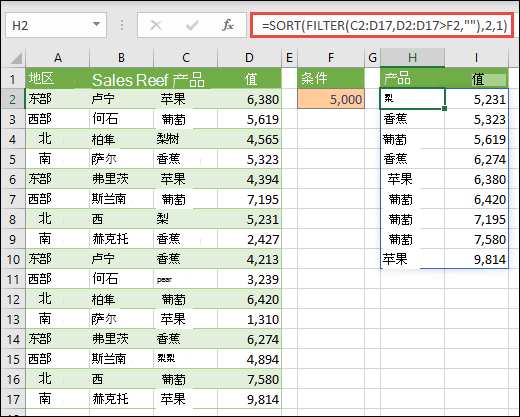
Task: Select cell with value 4,213
Action: coord(249,259)
